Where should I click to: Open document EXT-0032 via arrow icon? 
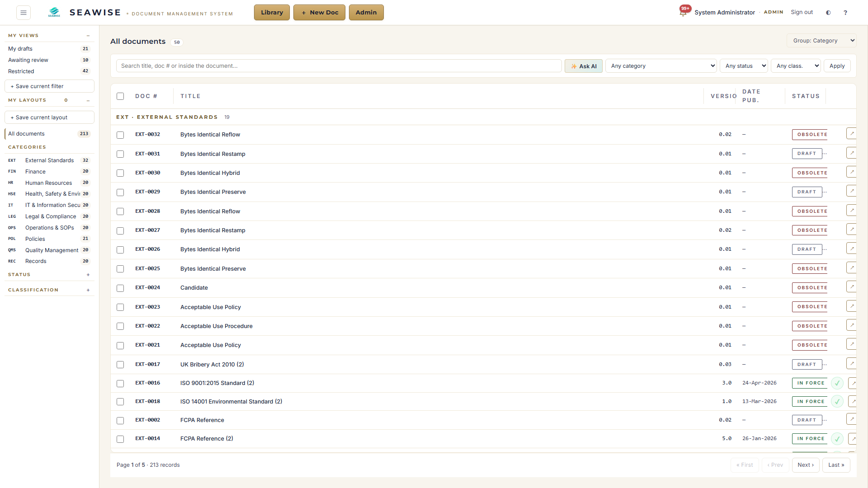pos(852,134)
